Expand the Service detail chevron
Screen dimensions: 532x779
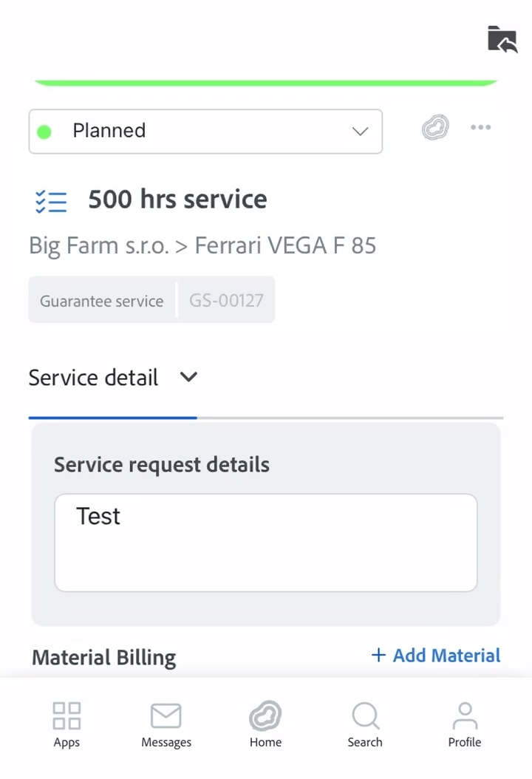pyautogui.click(x=188, y=377)
